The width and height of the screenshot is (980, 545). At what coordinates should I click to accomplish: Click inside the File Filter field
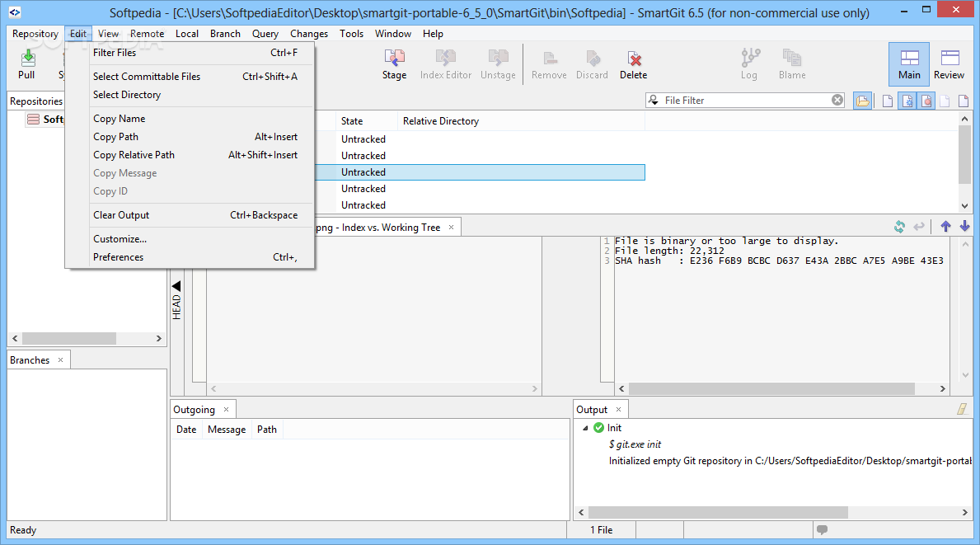pos(745,100)
